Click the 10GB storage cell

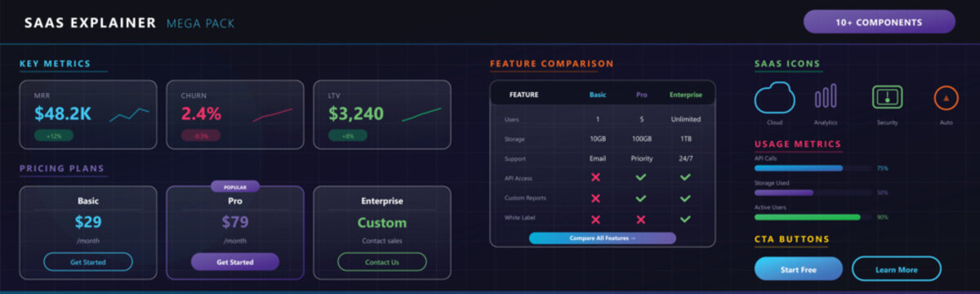click(597, 139)
